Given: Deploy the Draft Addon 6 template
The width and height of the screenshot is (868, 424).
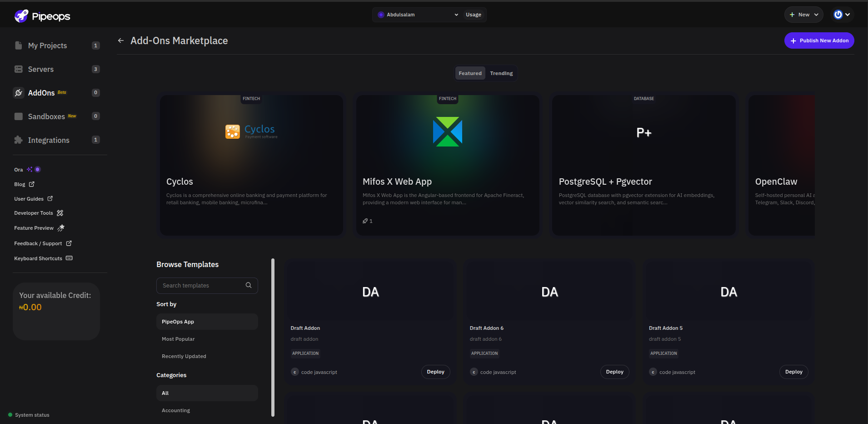Looking at the screenshot, I should [614, 372].
